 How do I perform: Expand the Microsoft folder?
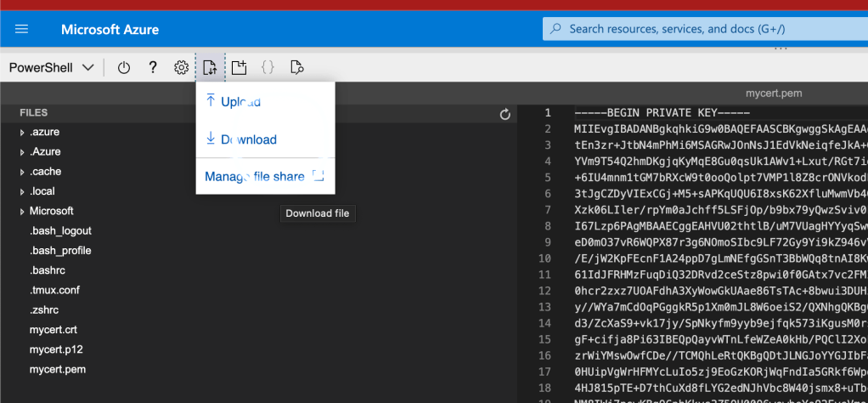(22, 211)
